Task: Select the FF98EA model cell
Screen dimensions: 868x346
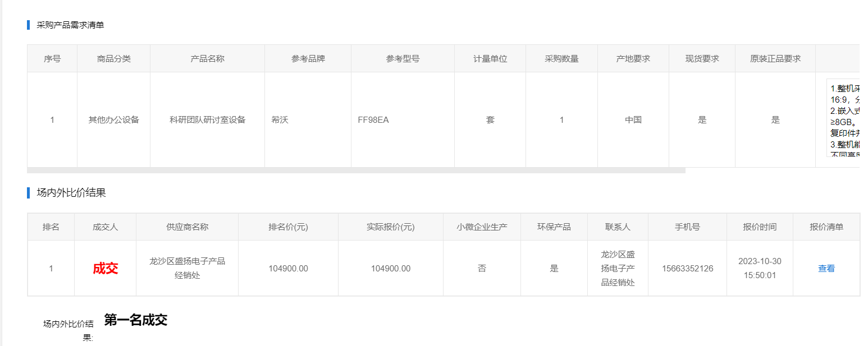Action: [x=373, y=120]
